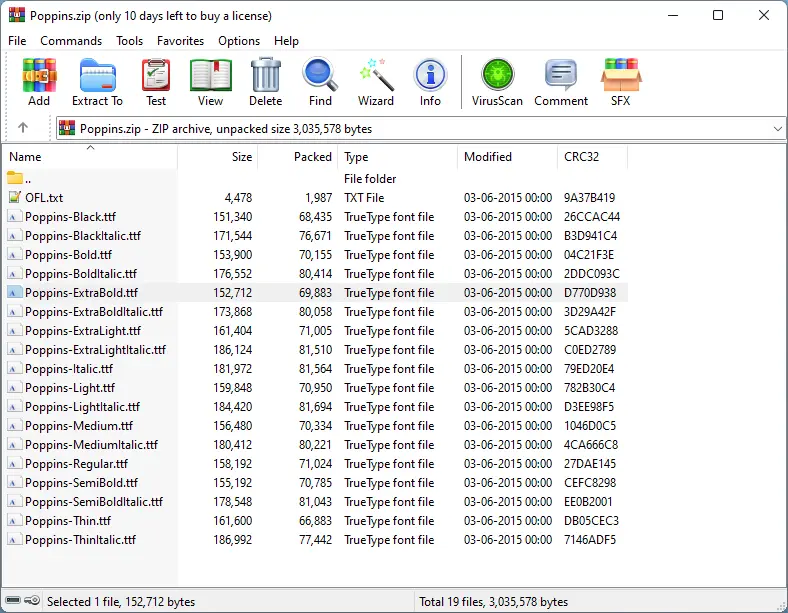This screenshot has height=613, width=788.
Task: Click the CRC32 value DB05CEC3
Action: click(x=591, y=521)
